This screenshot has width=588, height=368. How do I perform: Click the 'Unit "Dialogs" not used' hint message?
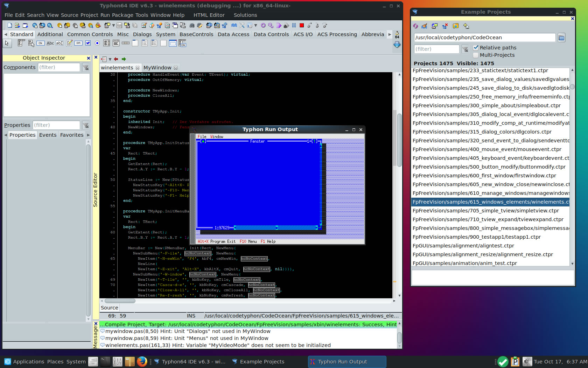[248, 331]
